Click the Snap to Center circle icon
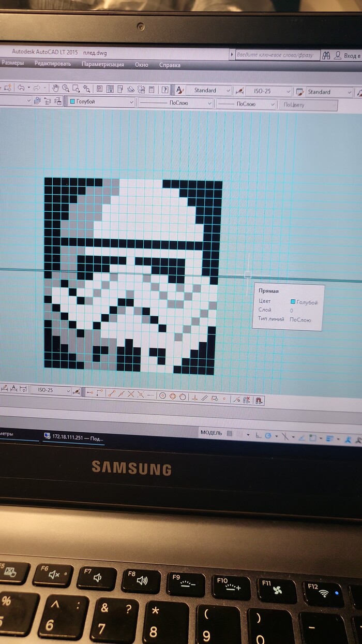Viewport: 362px width, 644px height. 162,396
